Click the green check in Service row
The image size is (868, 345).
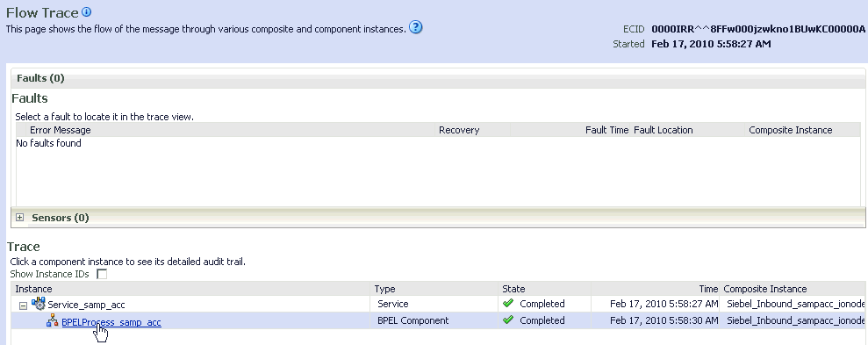pos(508,304)
